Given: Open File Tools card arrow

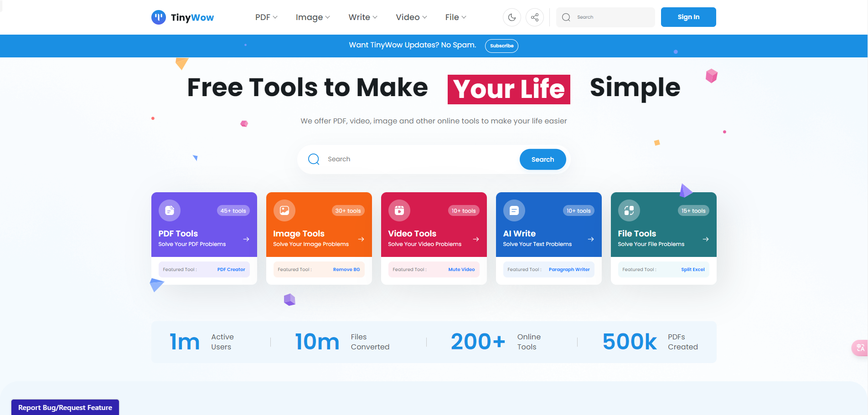Looking at the screenshot, I should click(706, 239).
